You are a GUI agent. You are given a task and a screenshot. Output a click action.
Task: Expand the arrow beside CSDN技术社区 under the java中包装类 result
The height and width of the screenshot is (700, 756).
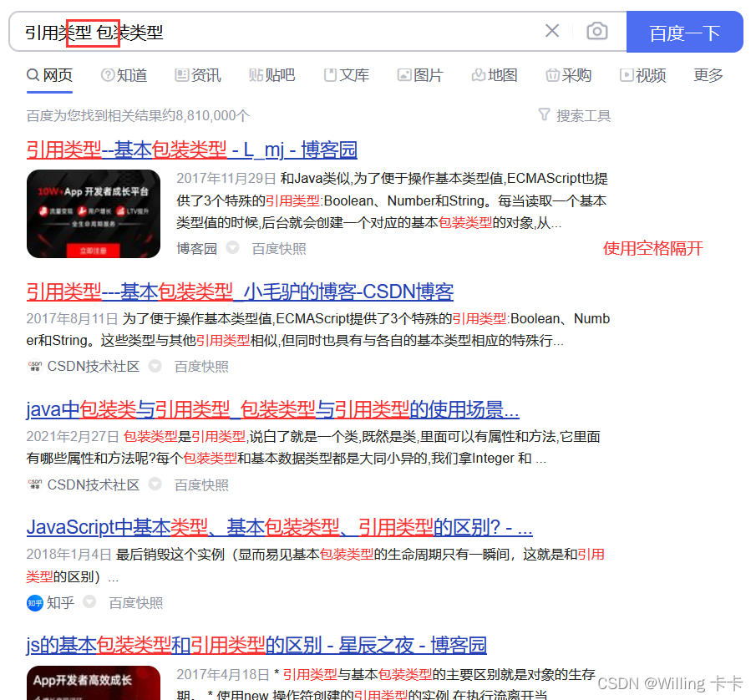click(155, 483)
